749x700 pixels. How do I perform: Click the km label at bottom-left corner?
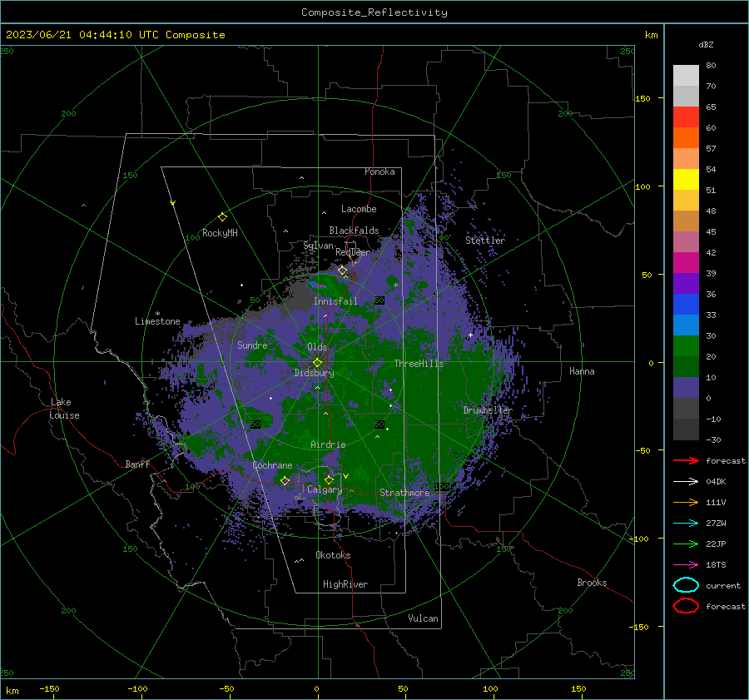pos(12,691)
